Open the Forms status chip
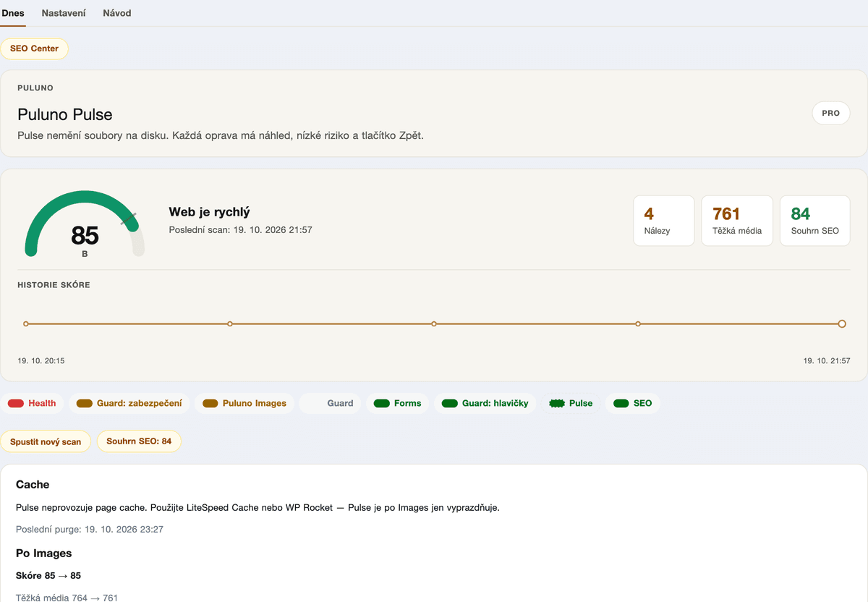 click(398, 403)
